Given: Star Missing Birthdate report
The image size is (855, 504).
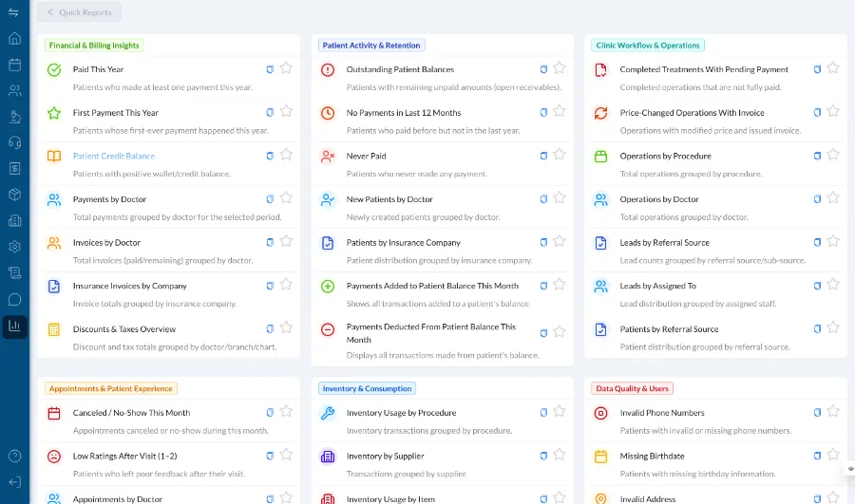Looking at the screenshot, I should pos(833,455).
